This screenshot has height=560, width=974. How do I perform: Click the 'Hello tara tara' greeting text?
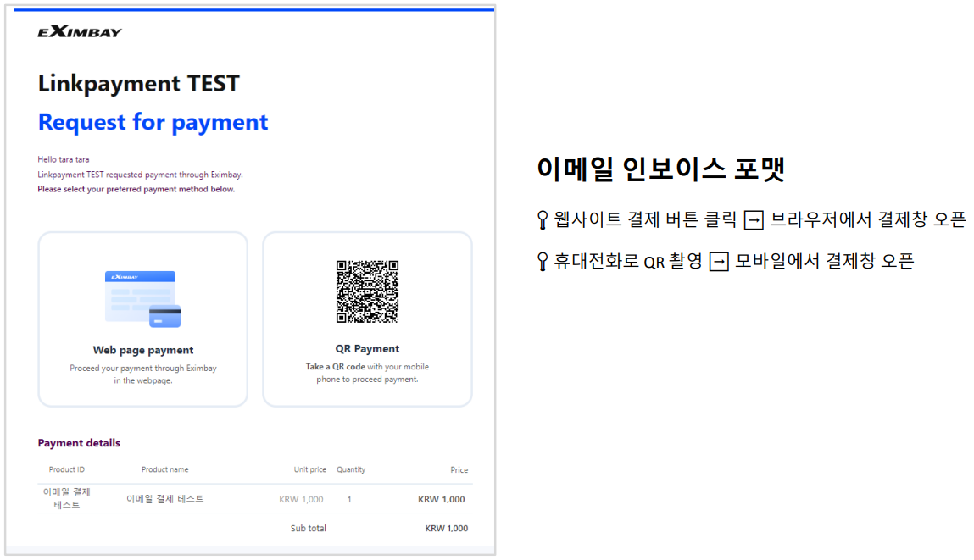(63, 159)
